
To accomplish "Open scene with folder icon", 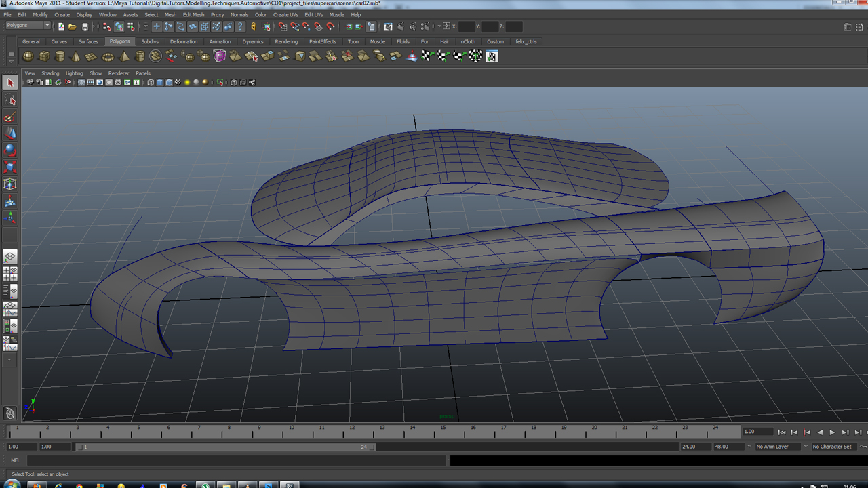I will coord(72,26).
